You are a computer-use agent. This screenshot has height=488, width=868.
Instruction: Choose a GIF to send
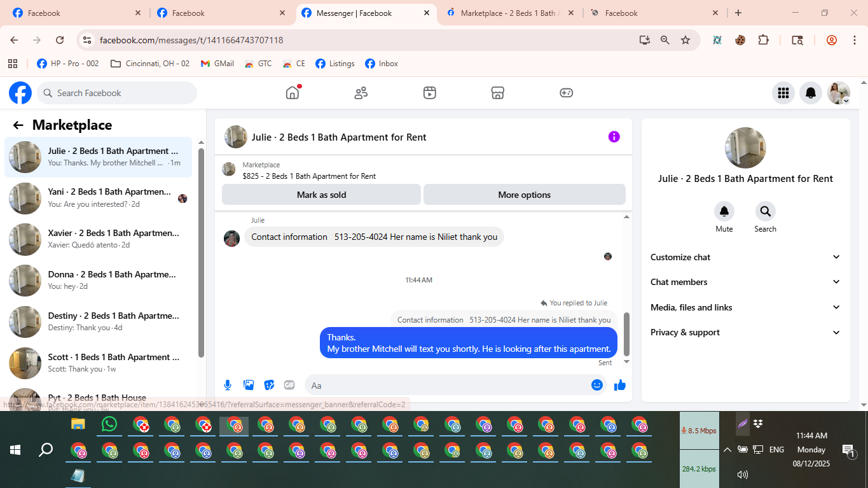(x=289, y=385)
